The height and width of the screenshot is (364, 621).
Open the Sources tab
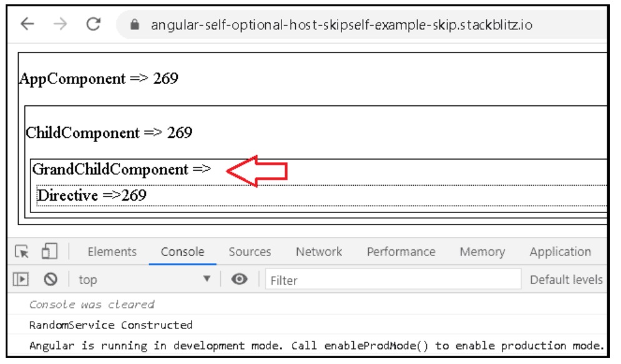(250, 252)
